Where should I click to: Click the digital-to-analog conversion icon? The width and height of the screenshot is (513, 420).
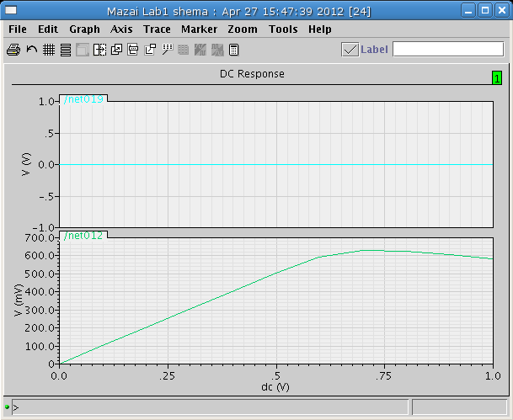217,50
